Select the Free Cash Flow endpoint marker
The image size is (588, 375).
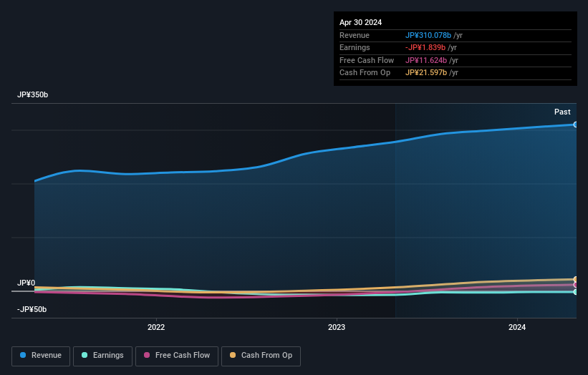[x=576, y=285]
